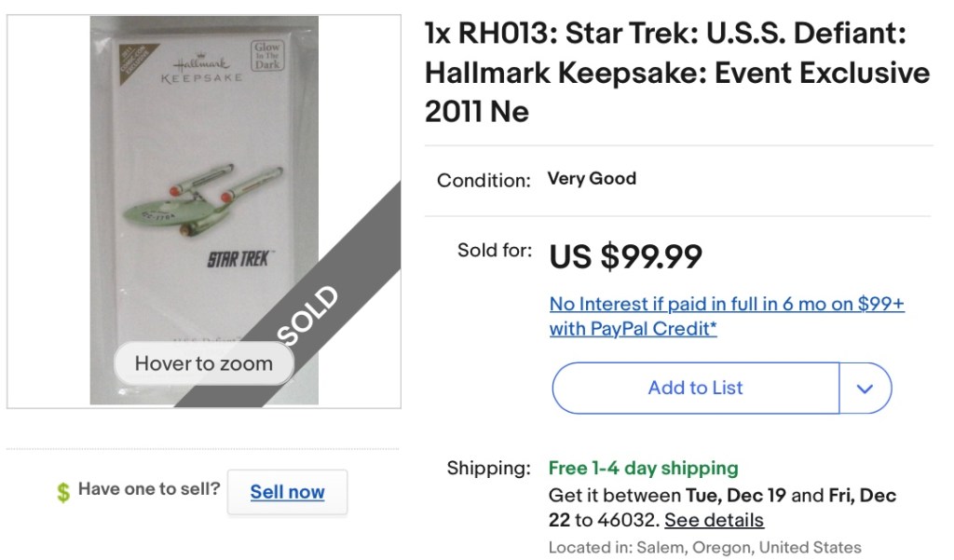
Task: Click the U.S.S. Defiant listing title
Action: click(676, 73)
